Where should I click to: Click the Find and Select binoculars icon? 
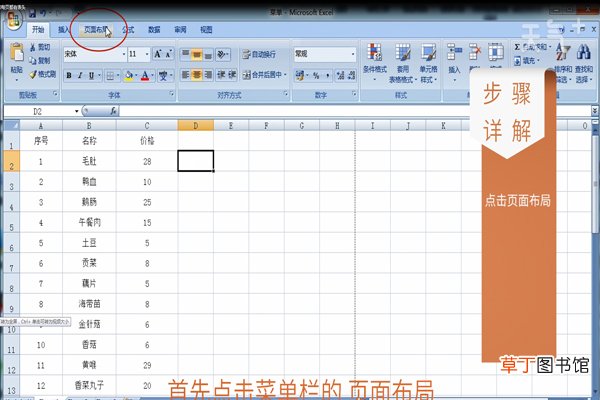584,52
